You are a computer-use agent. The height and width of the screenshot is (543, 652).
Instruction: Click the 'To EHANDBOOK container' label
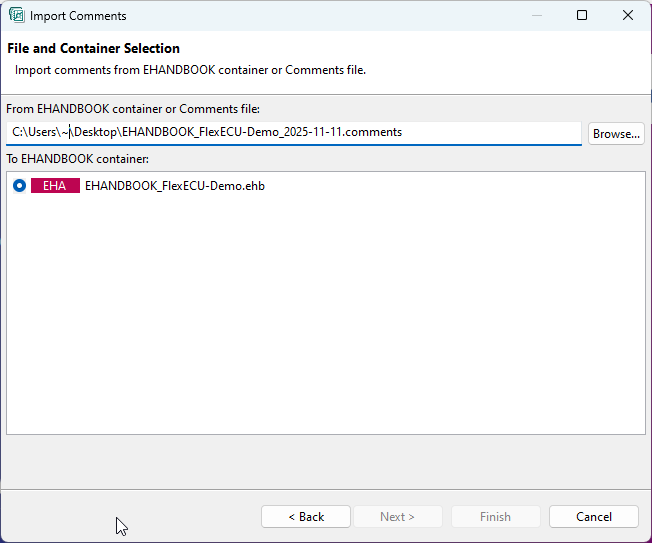[77, 159]
